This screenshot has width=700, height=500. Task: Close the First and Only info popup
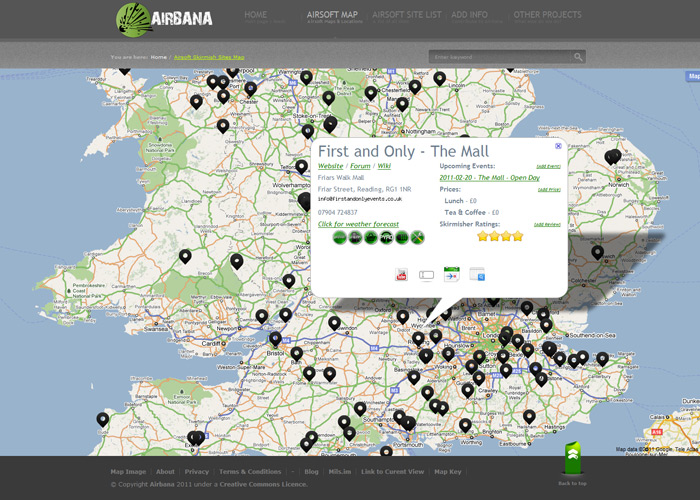click(558, 146)
